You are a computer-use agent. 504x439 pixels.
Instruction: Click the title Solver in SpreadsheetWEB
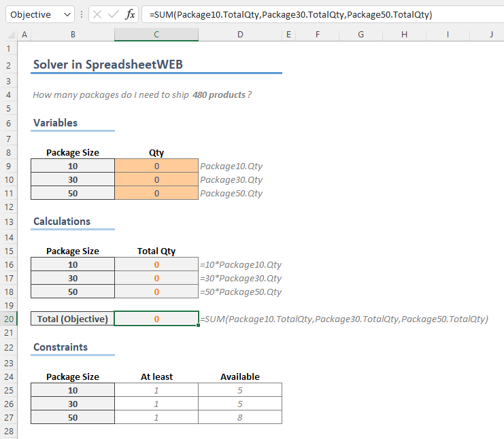(108, 65)
